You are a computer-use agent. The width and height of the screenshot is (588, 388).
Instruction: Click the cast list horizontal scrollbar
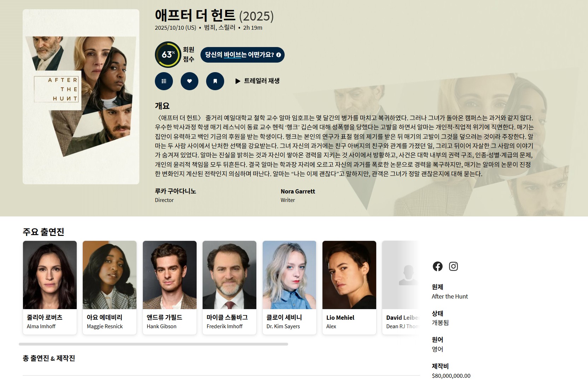coord(153,344)
